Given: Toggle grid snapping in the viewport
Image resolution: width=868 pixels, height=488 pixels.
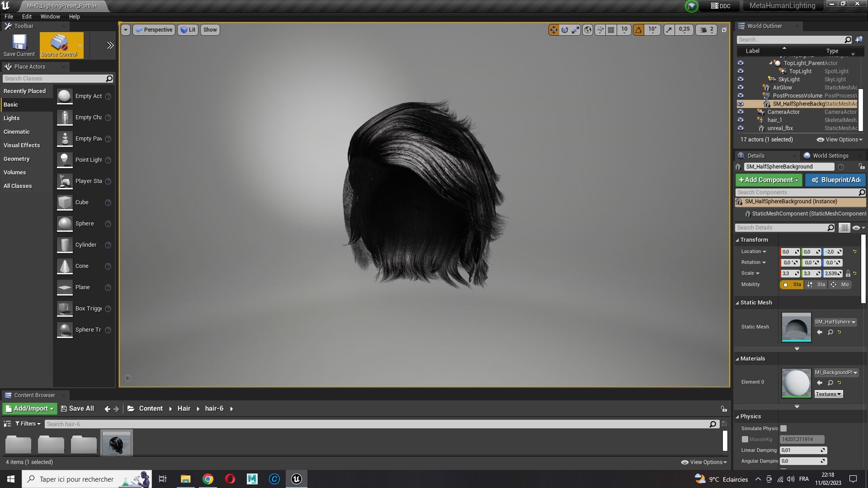Looking at the screenshot, I should (611, 30).
